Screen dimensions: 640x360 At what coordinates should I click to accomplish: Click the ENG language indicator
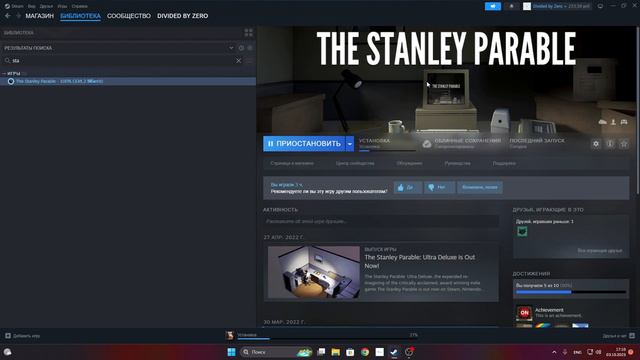577,352
